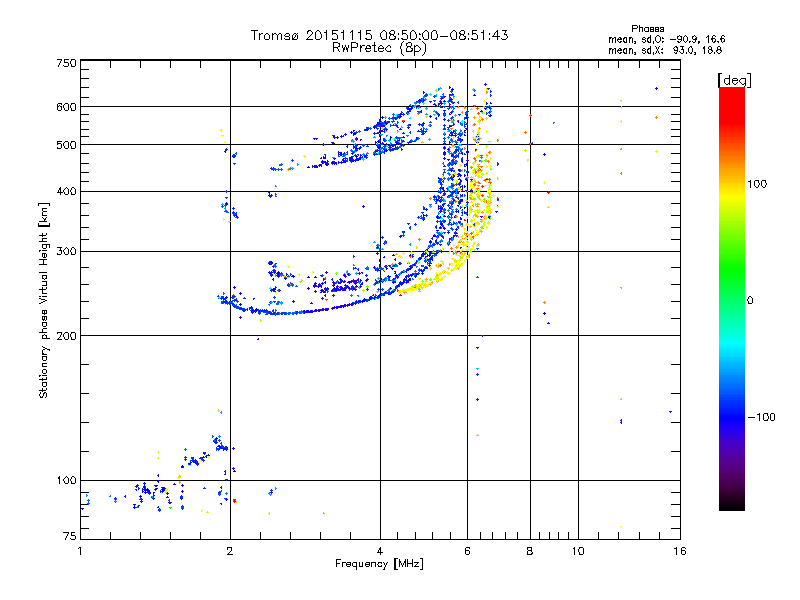Click colorbar tick label '0'
Viewport: 800px width, 600px height.
click(x=750, y=301)
